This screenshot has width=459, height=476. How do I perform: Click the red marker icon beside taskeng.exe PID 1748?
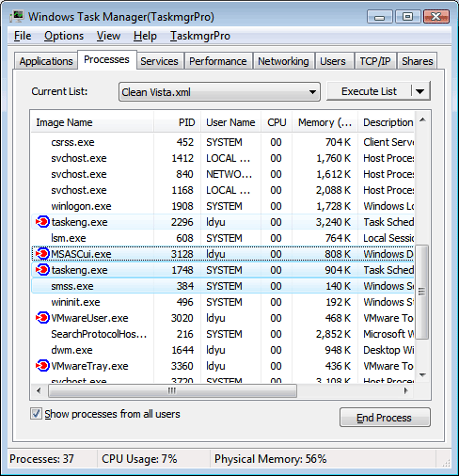[42, 270]
